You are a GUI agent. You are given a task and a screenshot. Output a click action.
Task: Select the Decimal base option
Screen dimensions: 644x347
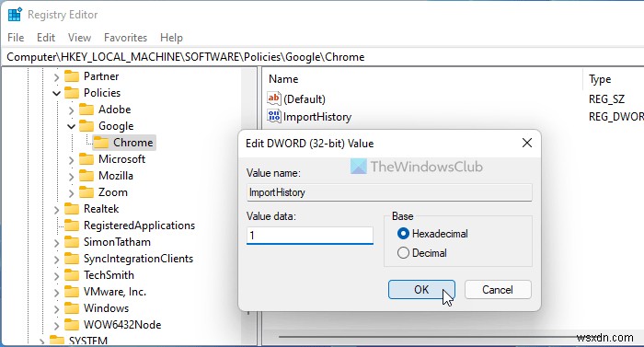pos(421,253)
